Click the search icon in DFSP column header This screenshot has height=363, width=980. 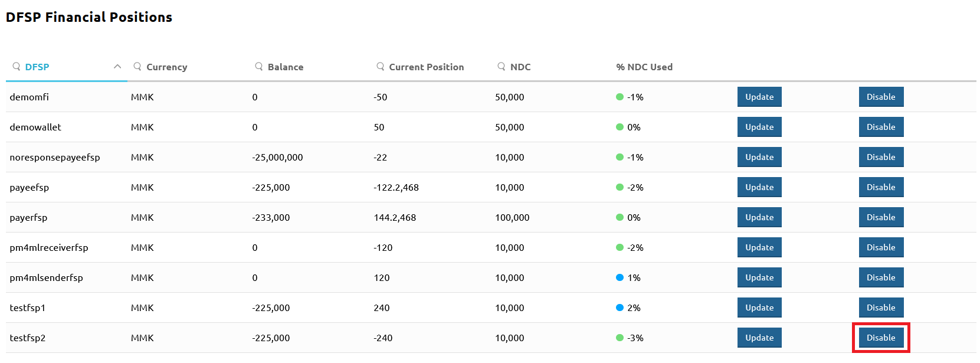(x=17, y=67)
